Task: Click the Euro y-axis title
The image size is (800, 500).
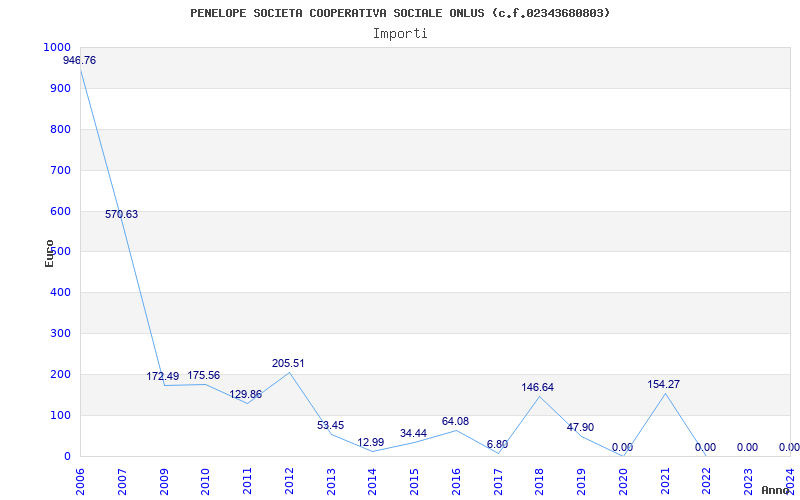Action: pos(49,252)
